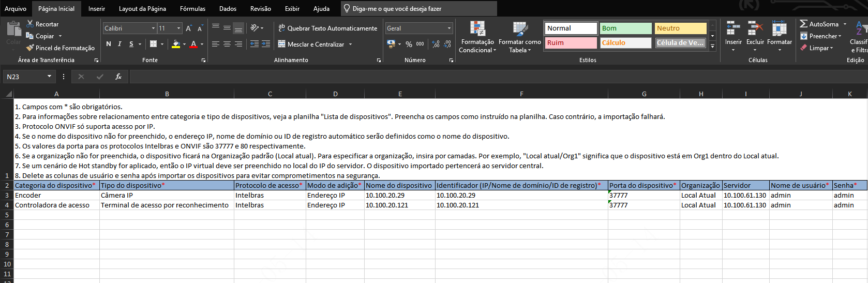Click the increase indent icon

[266, 44]
